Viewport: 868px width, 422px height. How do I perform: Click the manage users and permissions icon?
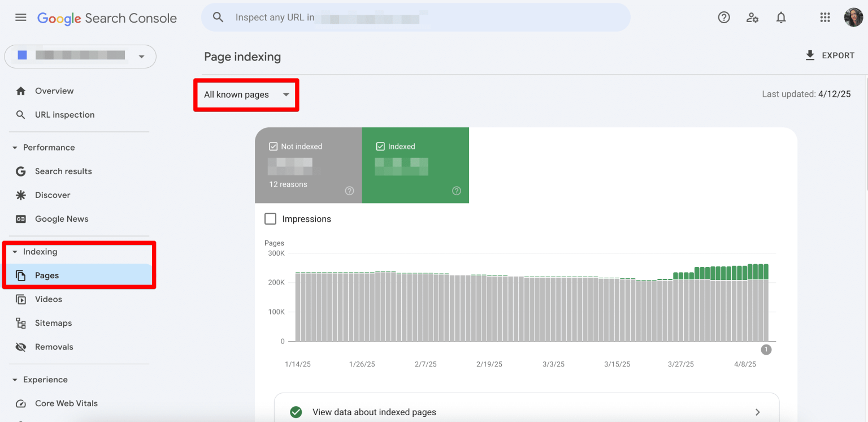[752, 18]
